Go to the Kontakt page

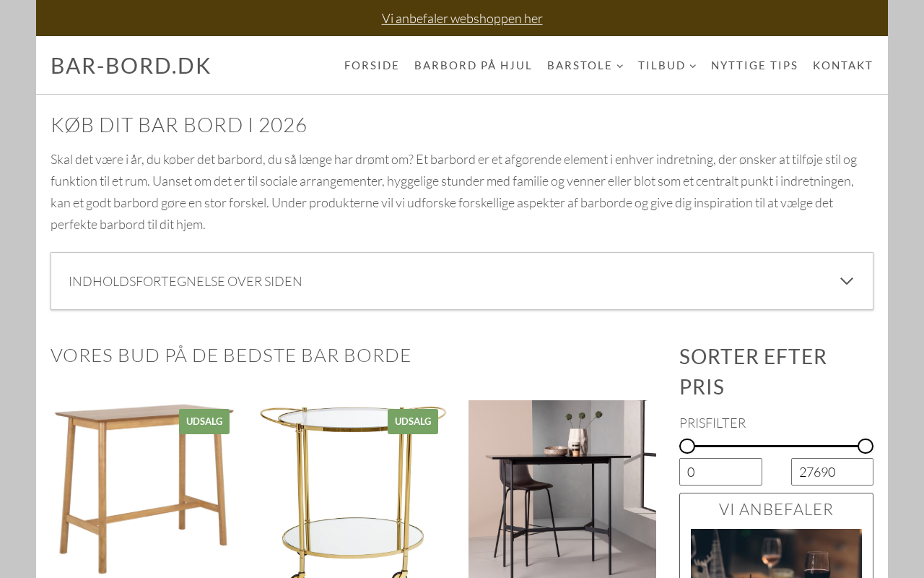843,65
